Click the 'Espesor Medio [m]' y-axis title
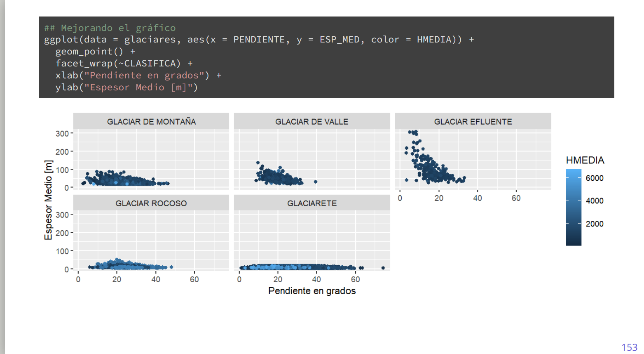The image size is (644, 354). coord(49,200)
